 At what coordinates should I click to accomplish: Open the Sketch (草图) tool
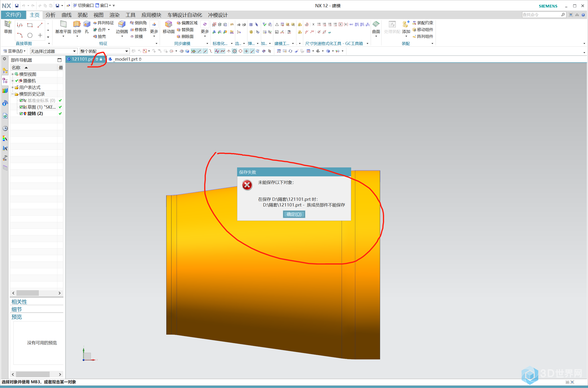click(x=8, y=27)
